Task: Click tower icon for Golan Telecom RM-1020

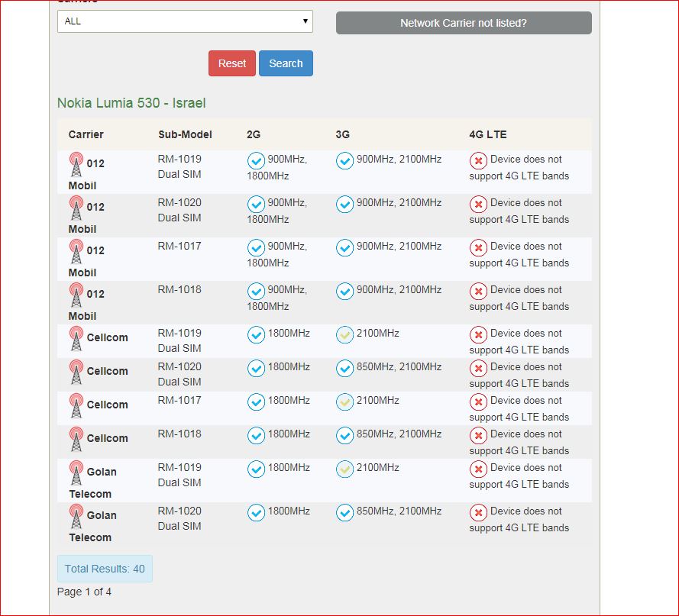Action: click(76, 516)
